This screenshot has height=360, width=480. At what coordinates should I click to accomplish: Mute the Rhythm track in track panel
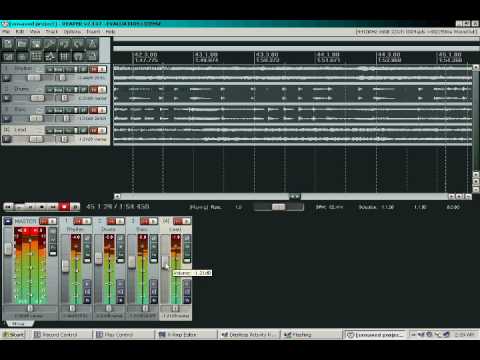(x=94, y=69)
